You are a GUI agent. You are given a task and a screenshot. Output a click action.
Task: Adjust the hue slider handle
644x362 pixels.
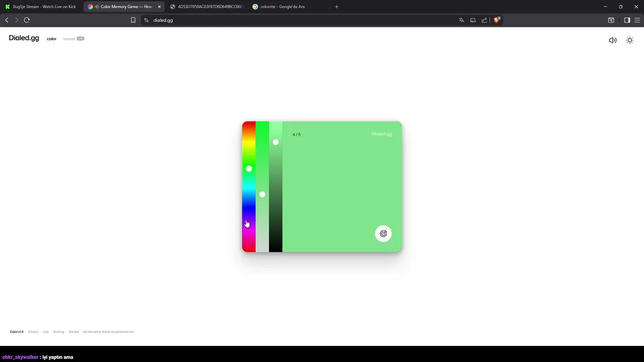pos(249,168)
